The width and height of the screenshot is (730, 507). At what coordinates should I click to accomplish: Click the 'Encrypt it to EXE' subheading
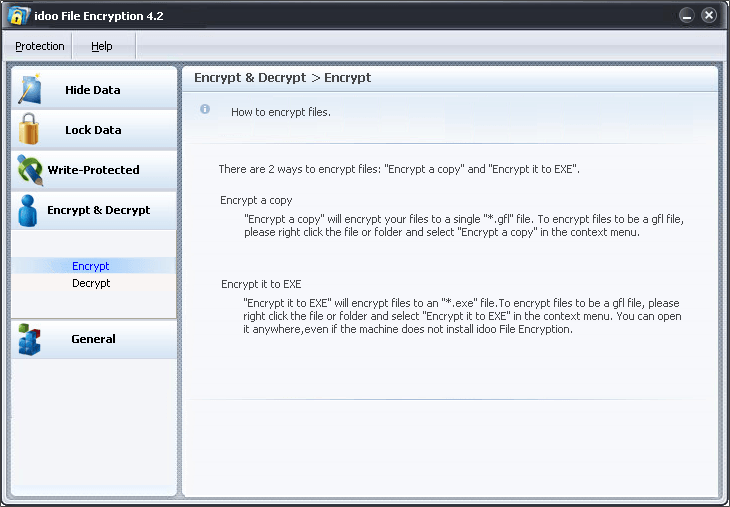(261, 284)
